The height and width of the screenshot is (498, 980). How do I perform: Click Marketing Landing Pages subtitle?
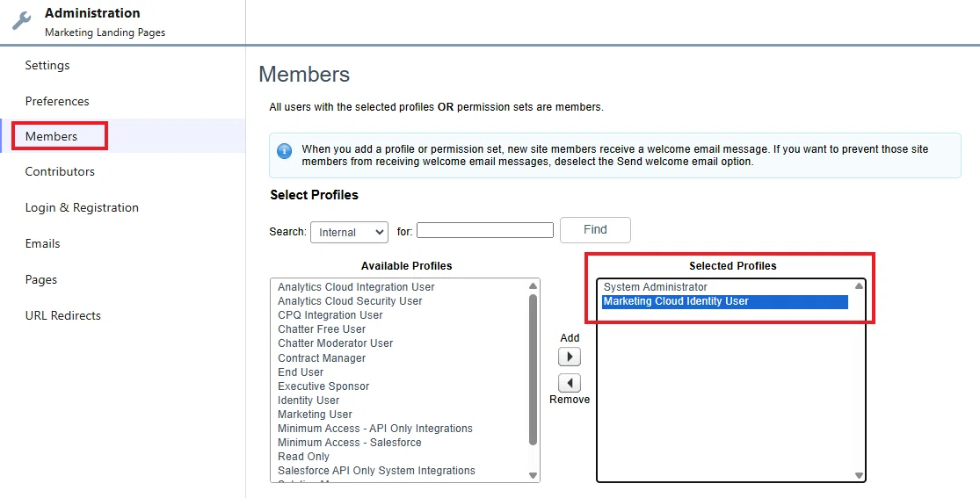point(105,32)
